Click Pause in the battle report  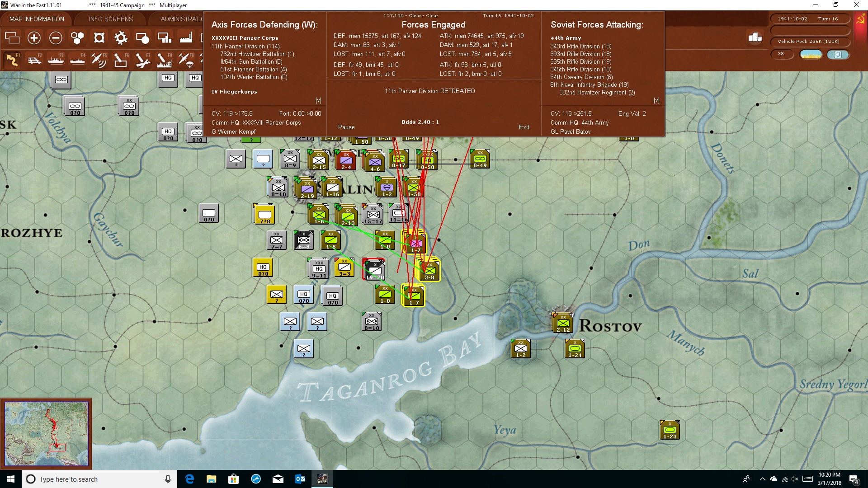346,127
